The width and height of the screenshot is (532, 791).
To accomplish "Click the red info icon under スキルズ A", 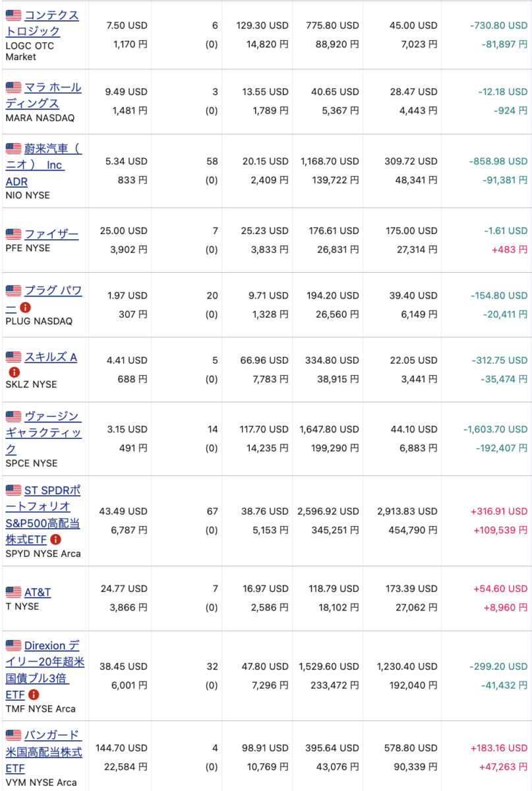I will (x=14, y=372).
